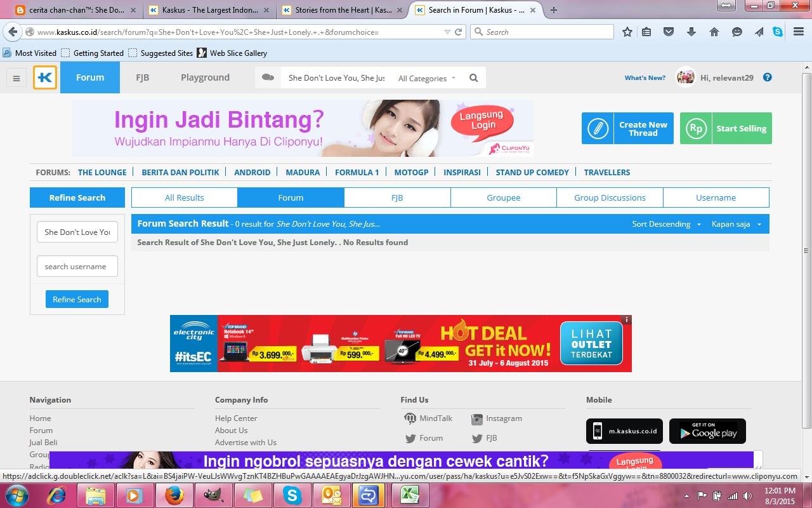
Task: Click the Lihat Outlet Terdekat ad button
Action: (x=591, y=344)
